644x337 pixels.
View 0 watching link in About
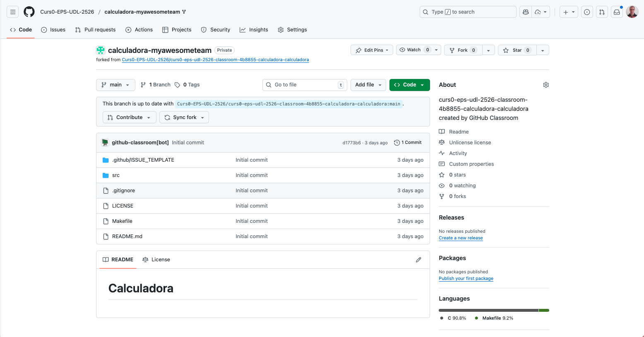pos(458,186)
